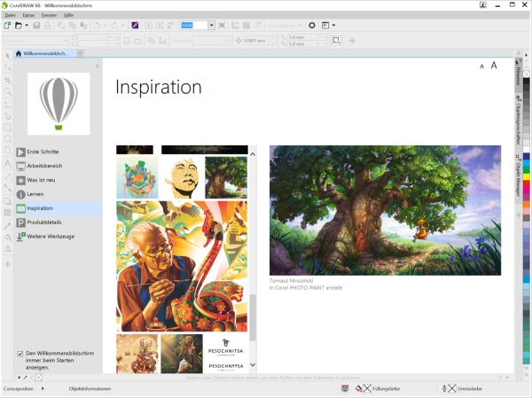Click the application launcher icon
532x398 pixels.
pos(325,25)
